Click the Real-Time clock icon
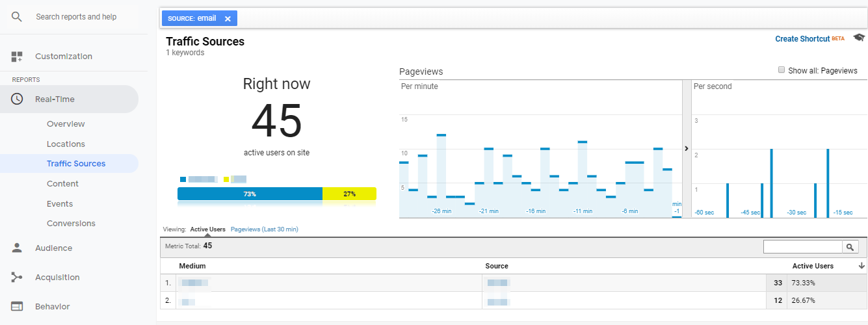 17,99
